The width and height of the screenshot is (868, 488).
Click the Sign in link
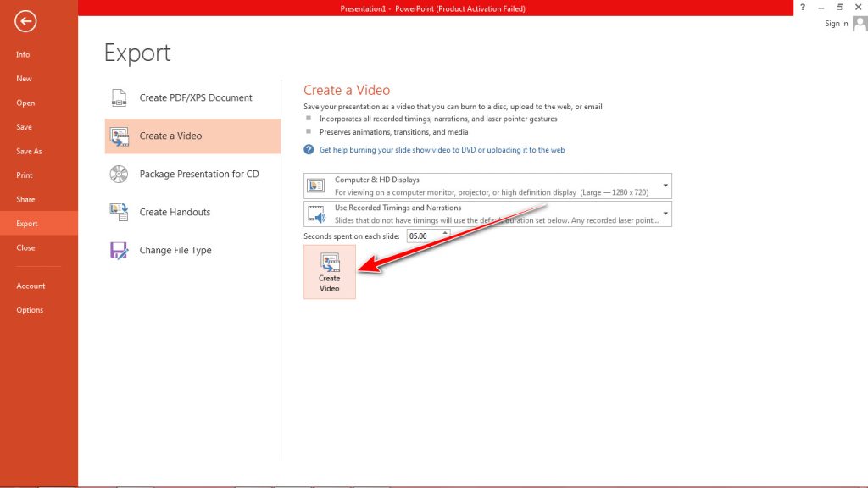point(835,23)
